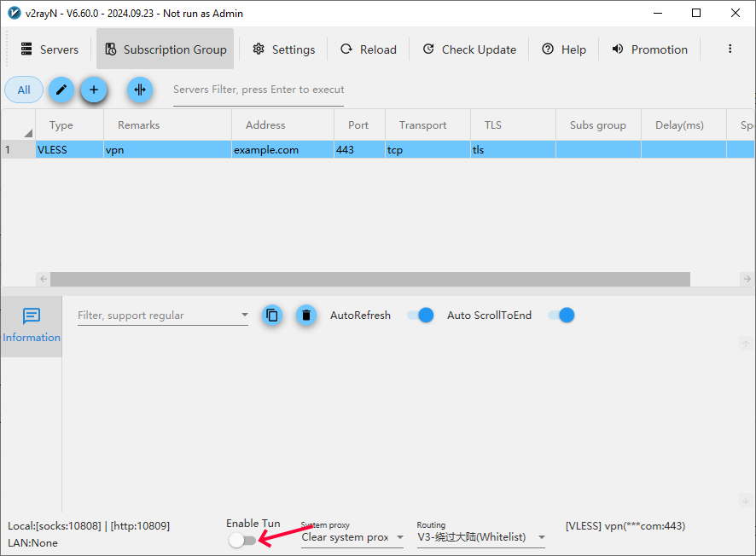756x556 pixels.
Task: Click the vpn remarks cell
Action: coord(167,150)
